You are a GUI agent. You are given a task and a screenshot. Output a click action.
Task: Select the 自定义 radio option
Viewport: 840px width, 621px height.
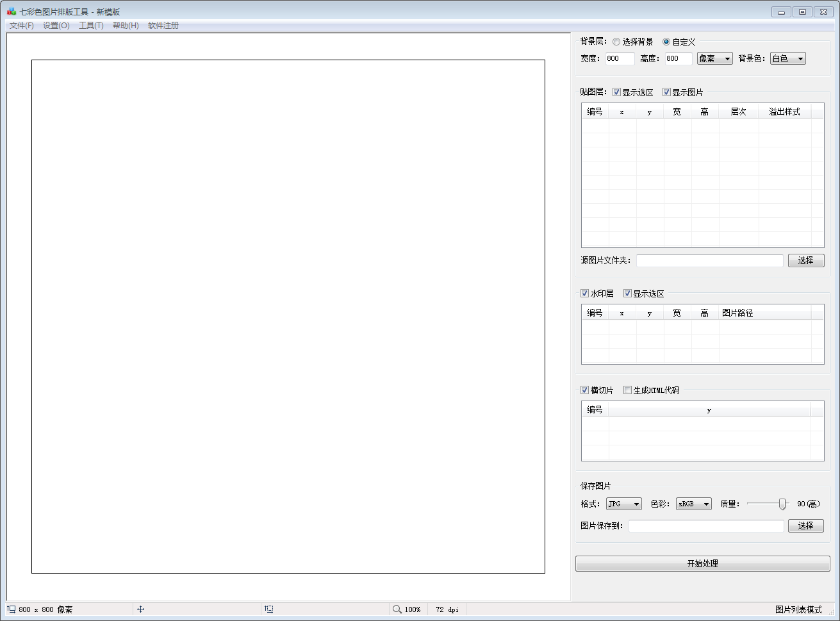(x=666, y=42)
